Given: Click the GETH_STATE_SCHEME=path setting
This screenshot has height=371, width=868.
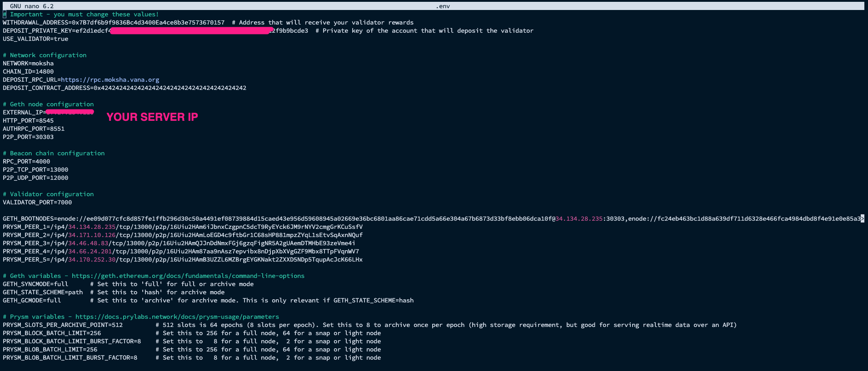Looking at the screenshot, I should coord(43,292).
